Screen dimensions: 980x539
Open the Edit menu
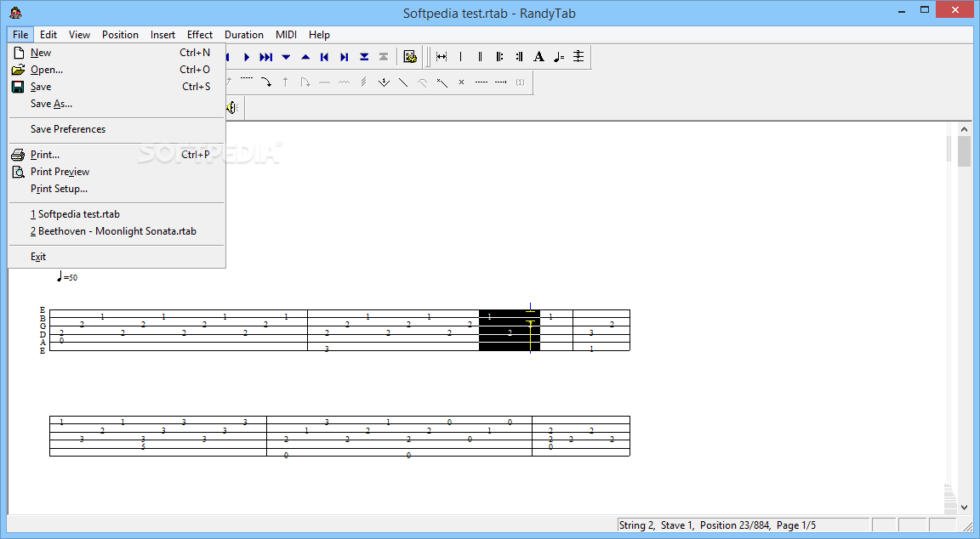click(x=48, y=34)
